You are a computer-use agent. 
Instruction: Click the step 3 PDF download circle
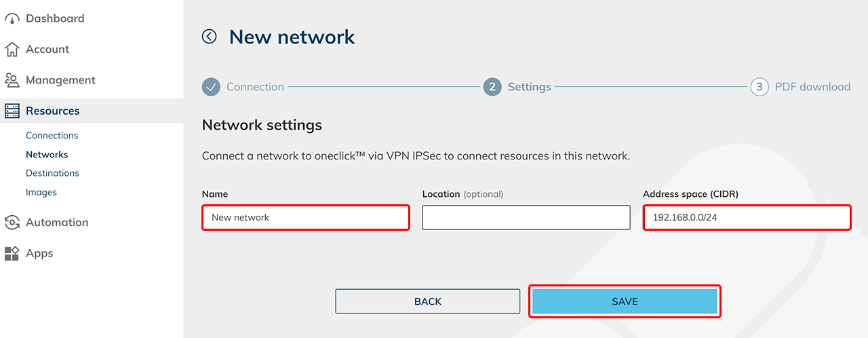(759, 87)
